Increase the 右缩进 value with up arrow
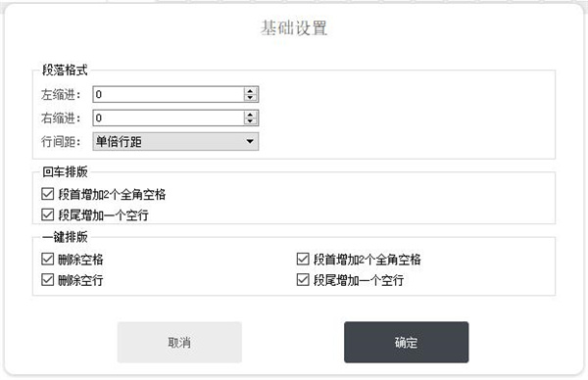The height and width of the screenshot is (380, 588). 250,115
